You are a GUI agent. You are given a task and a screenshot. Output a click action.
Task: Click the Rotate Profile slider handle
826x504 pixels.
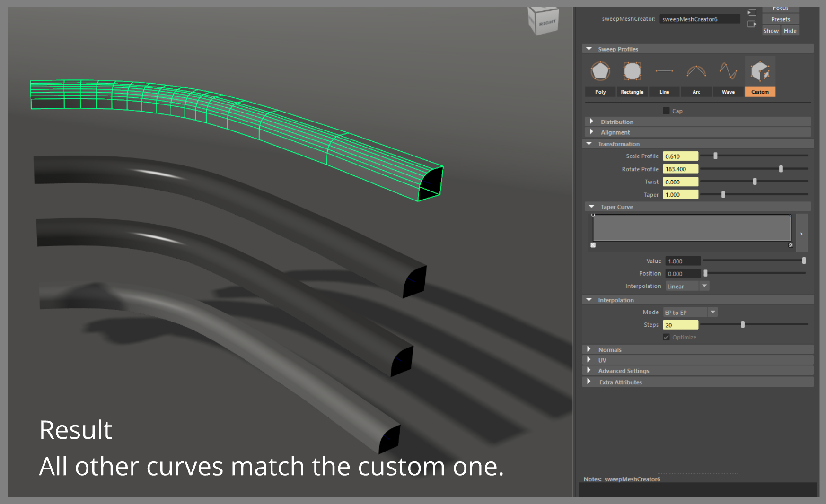781,169
